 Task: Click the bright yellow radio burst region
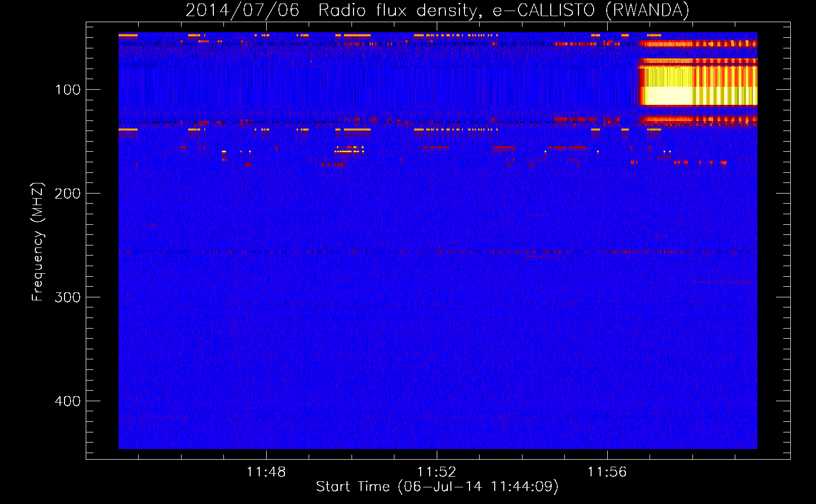697,83
